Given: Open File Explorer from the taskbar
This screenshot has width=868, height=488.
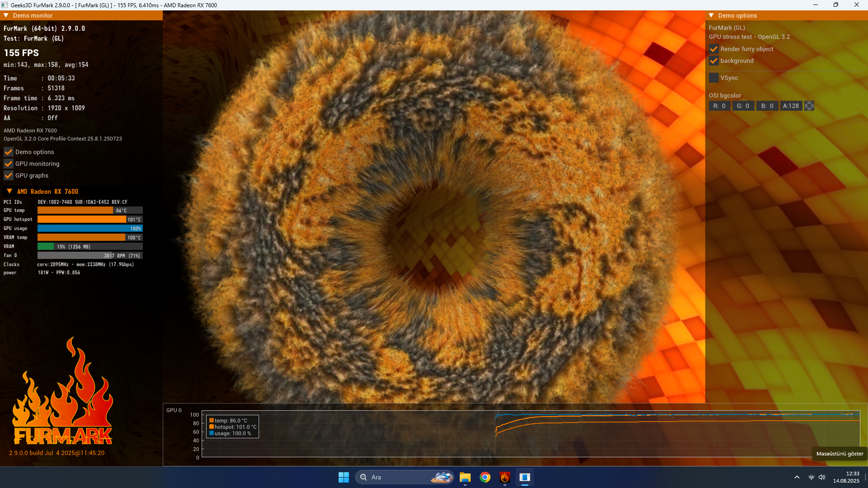Looking at the screenshot, I should coord(465,477).
